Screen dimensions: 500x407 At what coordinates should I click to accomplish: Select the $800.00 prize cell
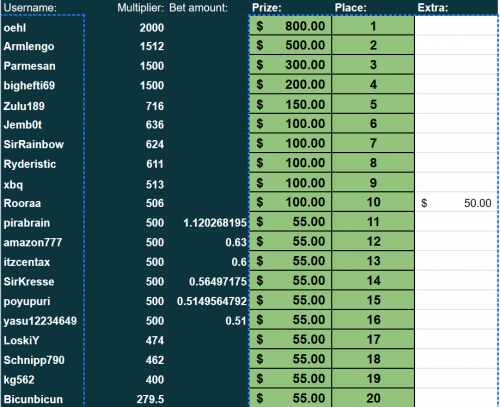(x=290, y=26)
